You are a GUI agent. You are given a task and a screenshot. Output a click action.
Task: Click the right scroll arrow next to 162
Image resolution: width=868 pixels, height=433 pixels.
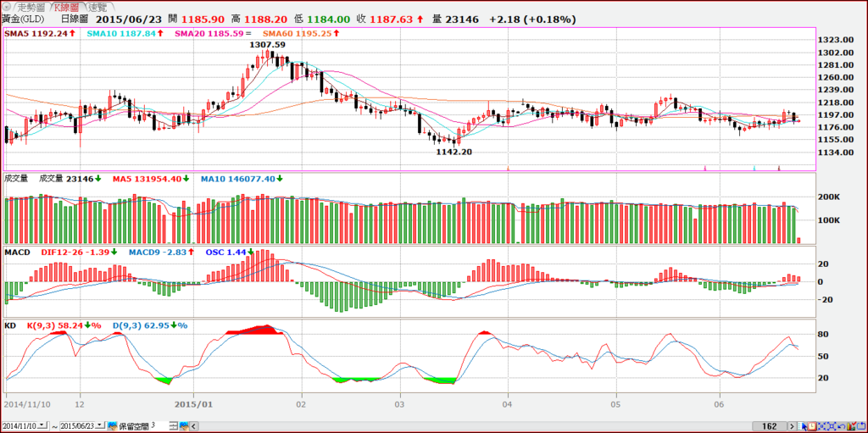pos(793,426)
